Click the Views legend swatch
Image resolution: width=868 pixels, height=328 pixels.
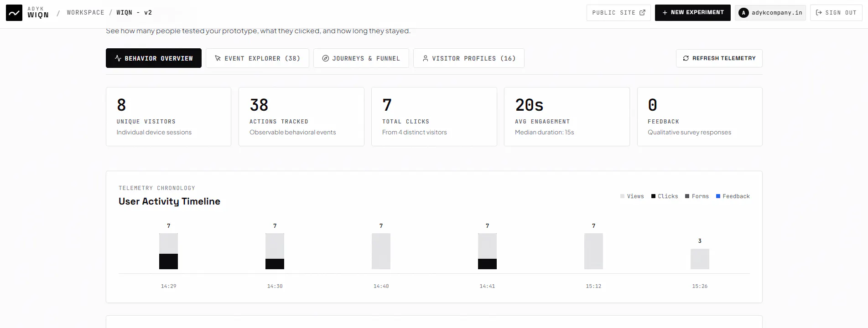click(x=623, y=196)
